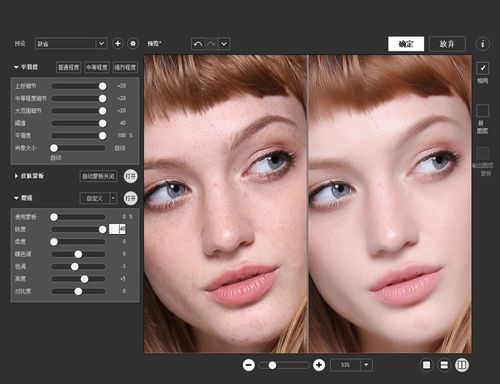This screenshot has height=384, width=500.
Task: Click the zoom level slider at bottom
Action: tap(284, 365)
